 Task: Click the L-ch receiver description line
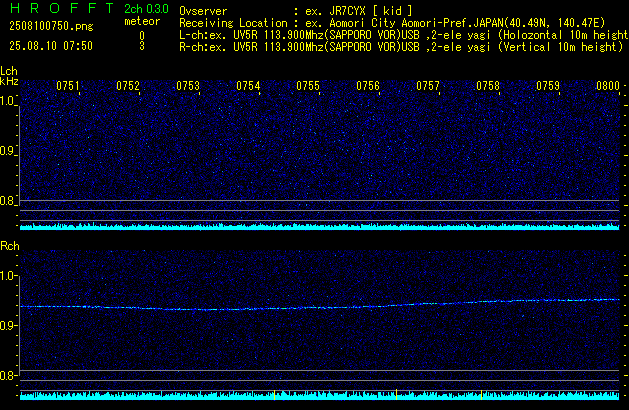coord(404,35)
